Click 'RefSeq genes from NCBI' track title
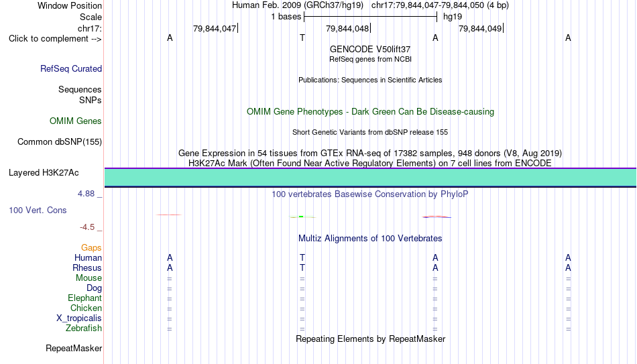The height and width of the screenshot is (364, 637). (x=370, y=59)
